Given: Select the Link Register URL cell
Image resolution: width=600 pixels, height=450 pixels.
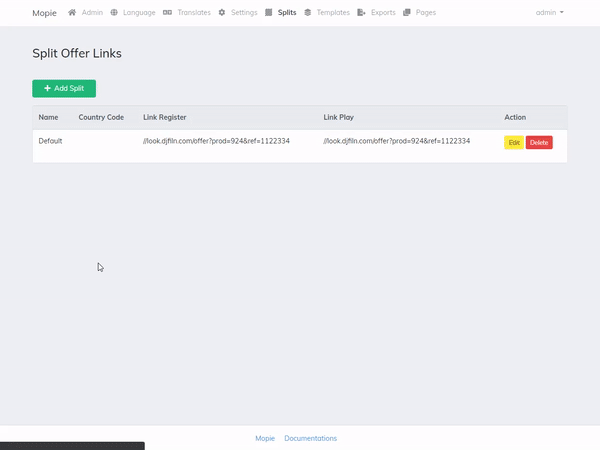Looking at the screenshot, I should [216, 141].
